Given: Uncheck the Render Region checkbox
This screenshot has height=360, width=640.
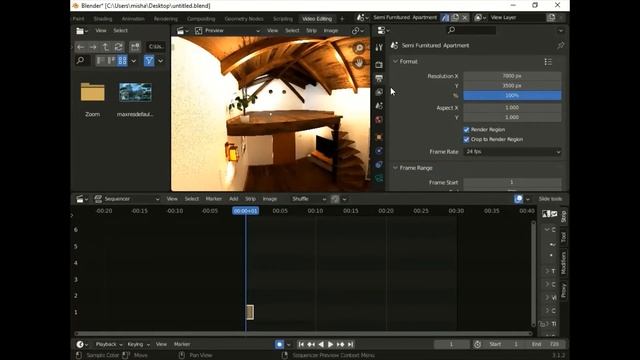Looking at the screenshot, I should coord(467,129).
